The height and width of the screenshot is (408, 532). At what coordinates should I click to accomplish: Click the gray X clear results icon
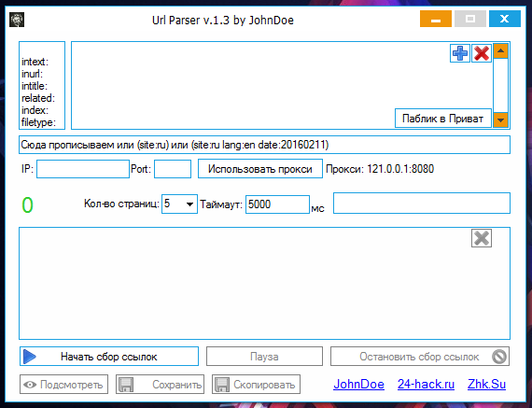pos(482,238)
